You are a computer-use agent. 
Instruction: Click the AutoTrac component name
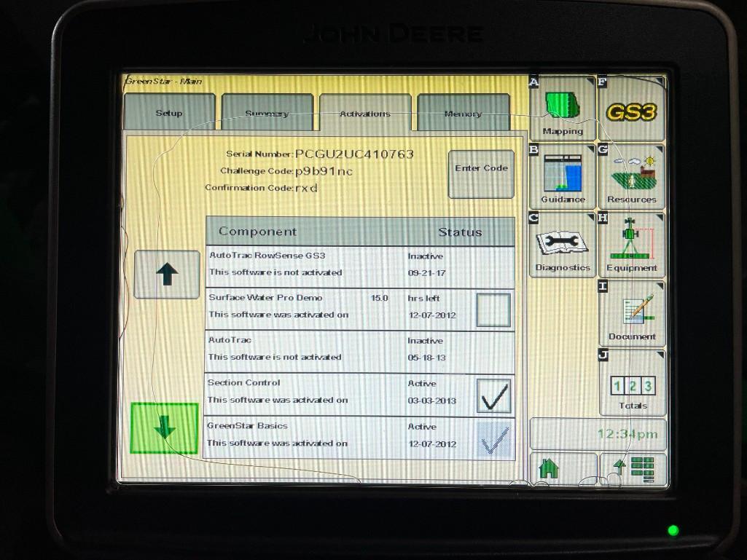[x=230, y=340]
